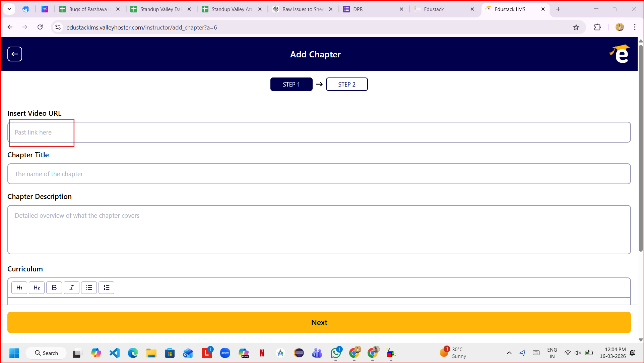Screen dimensions: 644x363
Task: Go to STEP 2 button
Action: (347, 84)
